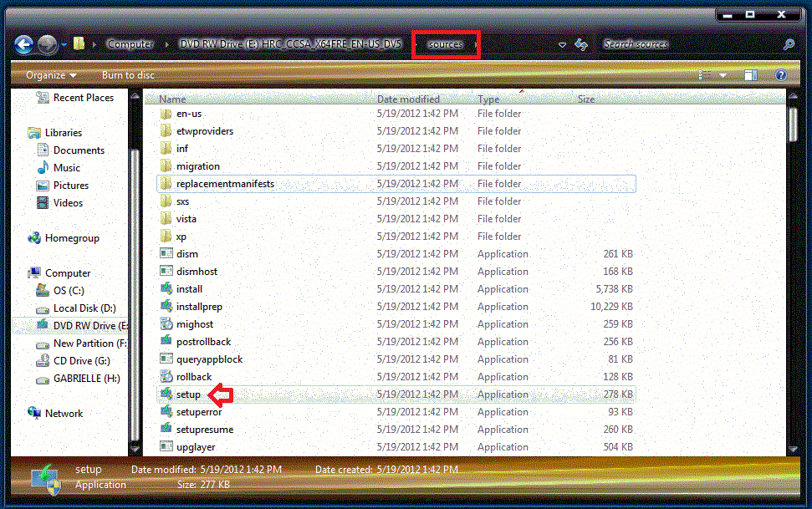Viewport: 812px width, 509px height.
Task: Select the etwproviders folder icon
Action: point(166,131)
